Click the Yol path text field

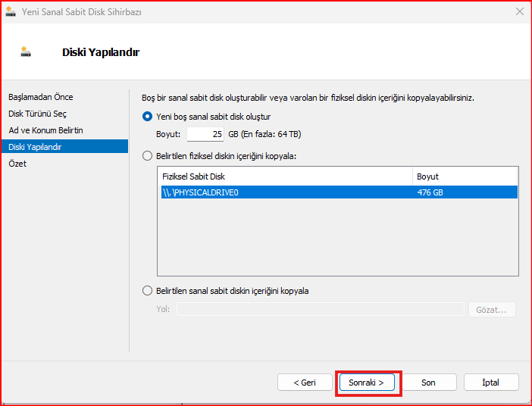[320, 309]
